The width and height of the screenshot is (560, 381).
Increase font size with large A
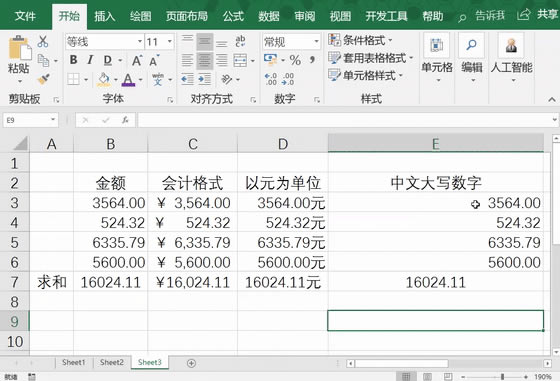pos(137,60)
